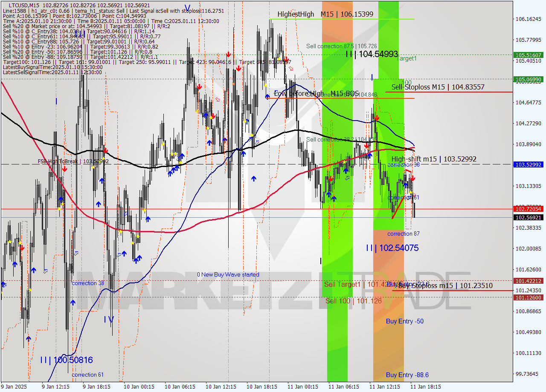
Task: Select the 'Time A:2025.01.10 21:30:00' line
Action: click(111, 21)
